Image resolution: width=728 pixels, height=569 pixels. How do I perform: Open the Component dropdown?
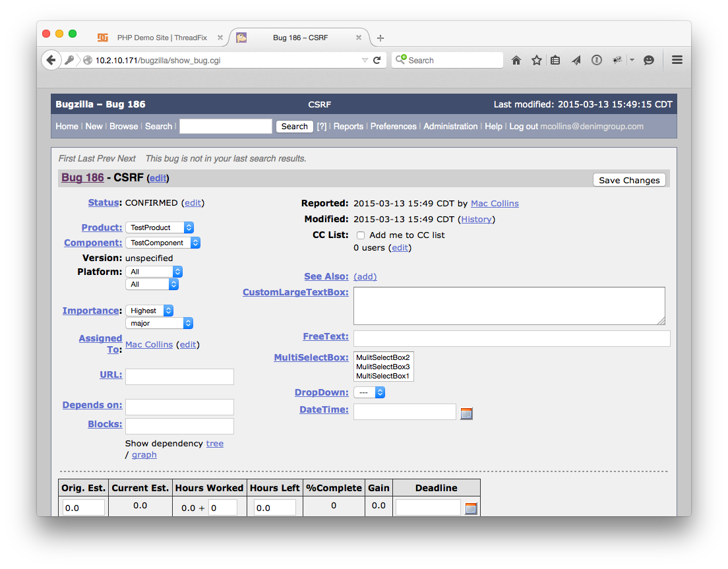point(162,243)
